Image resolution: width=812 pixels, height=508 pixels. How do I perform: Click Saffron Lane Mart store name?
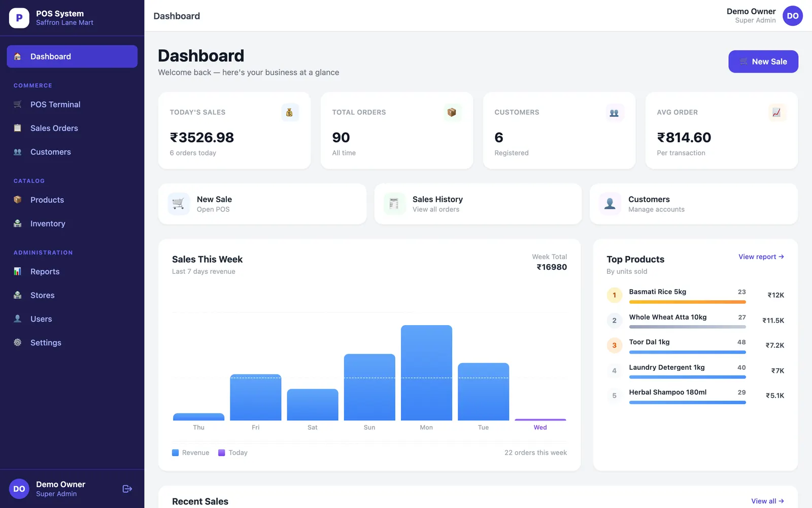(64, 22)
